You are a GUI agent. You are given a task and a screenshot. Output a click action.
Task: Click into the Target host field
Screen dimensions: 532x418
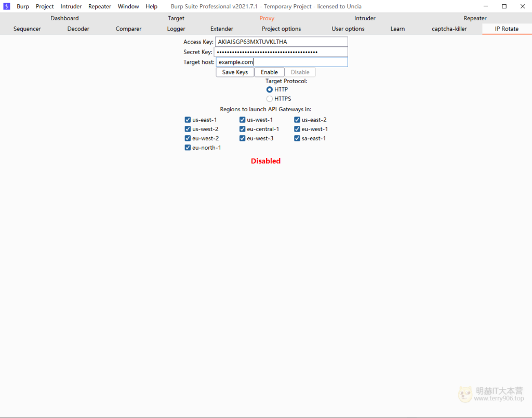282,62
